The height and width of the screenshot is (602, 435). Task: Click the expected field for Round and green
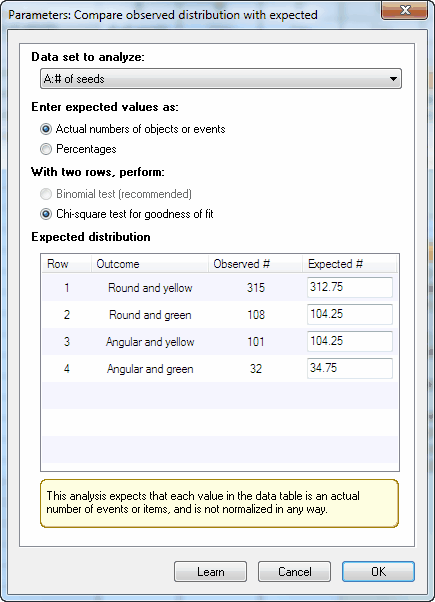click(350, 314)
